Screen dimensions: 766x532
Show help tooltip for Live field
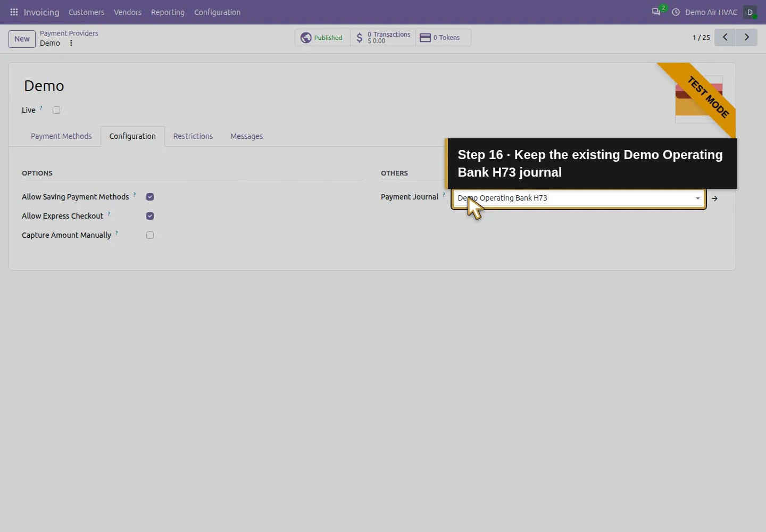tap(41, 108)
